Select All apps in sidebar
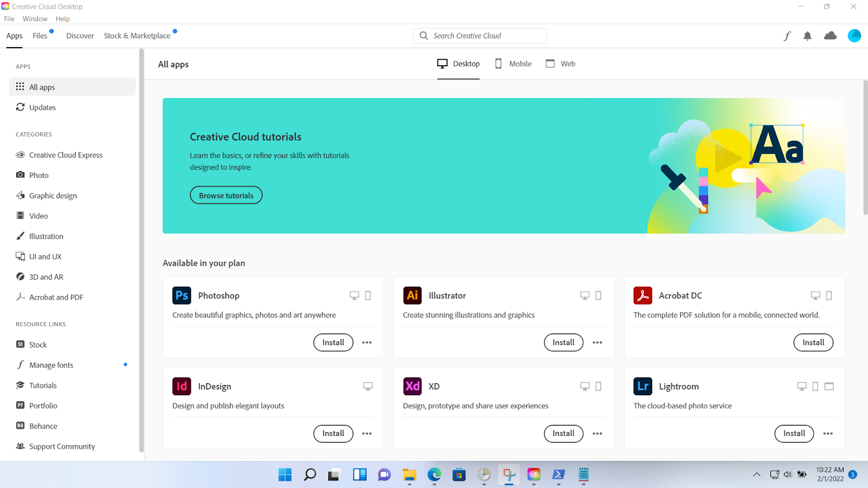Viewport: 868px width, 488px height. click(x=72, y=87)
